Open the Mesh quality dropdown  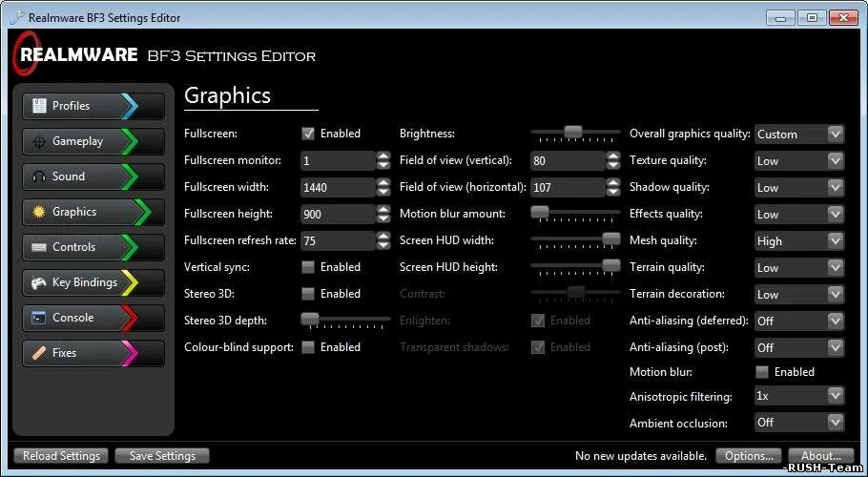(x=799, y=240)
